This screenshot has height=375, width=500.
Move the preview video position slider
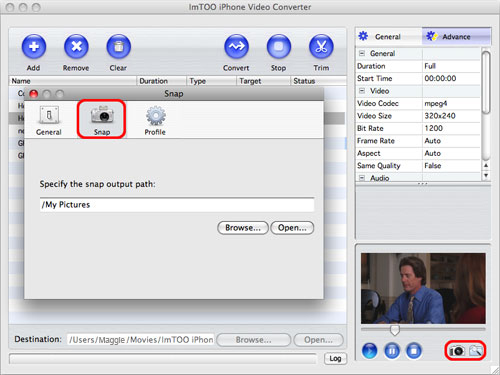coord(395,330)
